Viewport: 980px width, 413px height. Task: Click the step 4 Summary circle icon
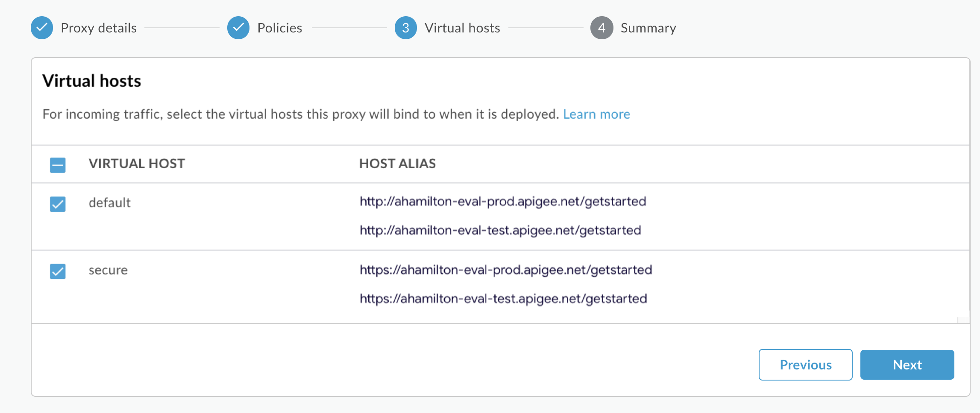pos(601,28)
